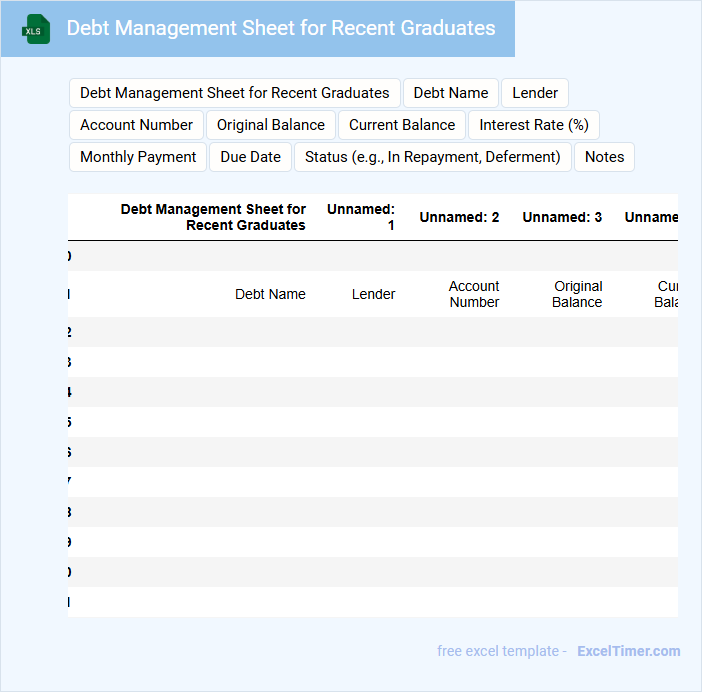Select the 'Due Date' tag
The width and height of the screenshot is (702, 692).
pos(251,157)
